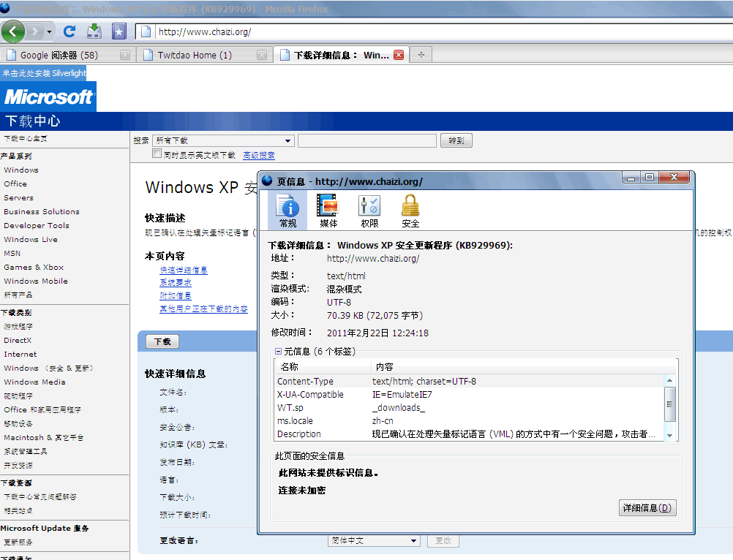
Task: Select the Content-Type meta row
Action: pyautogui.click(x=470, y=381)
